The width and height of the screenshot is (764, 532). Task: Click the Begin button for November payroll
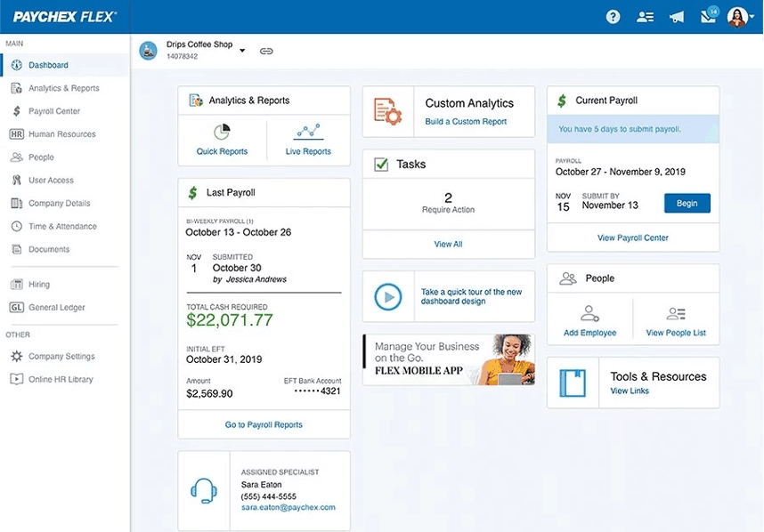click(687, 203)
